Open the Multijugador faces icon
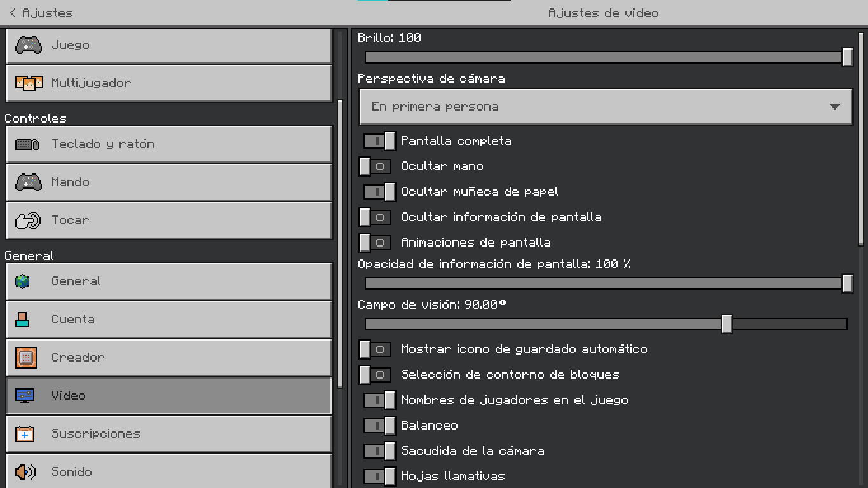 pyautogui.click(x=29, y=83)
